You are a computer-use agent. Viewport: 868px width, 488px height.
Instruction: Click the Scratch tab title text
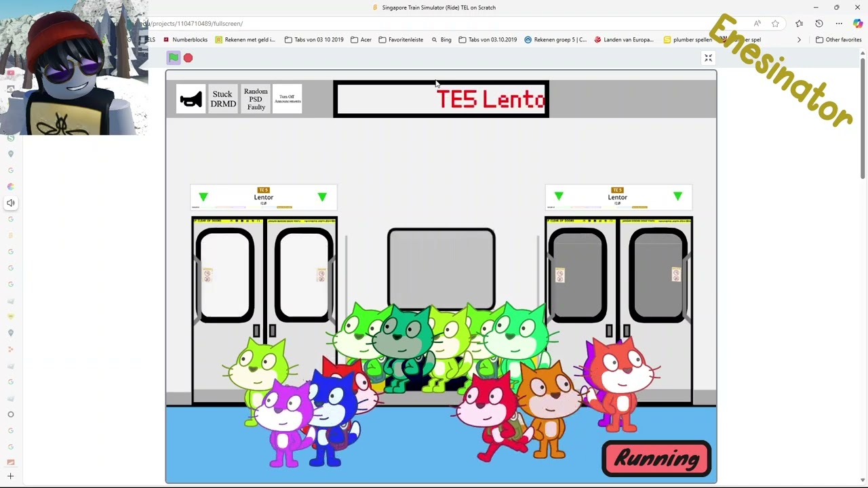pyautogui.click(x=439, y=7)
